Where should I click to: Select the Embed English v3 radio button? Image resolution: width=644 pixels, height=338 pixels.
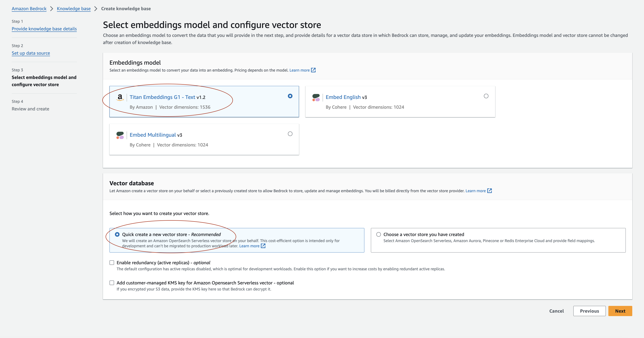click(486, 96)
